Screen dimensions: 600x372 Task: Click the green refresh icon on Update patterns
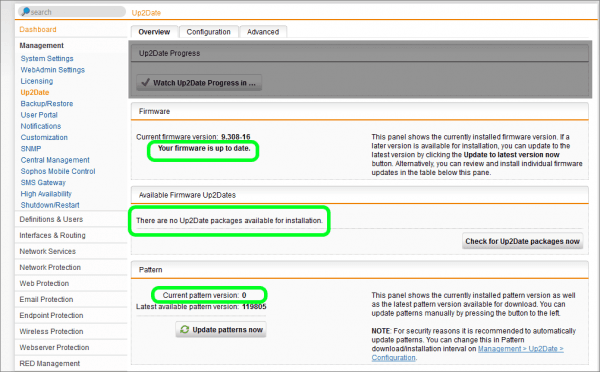tap(184, 330)
